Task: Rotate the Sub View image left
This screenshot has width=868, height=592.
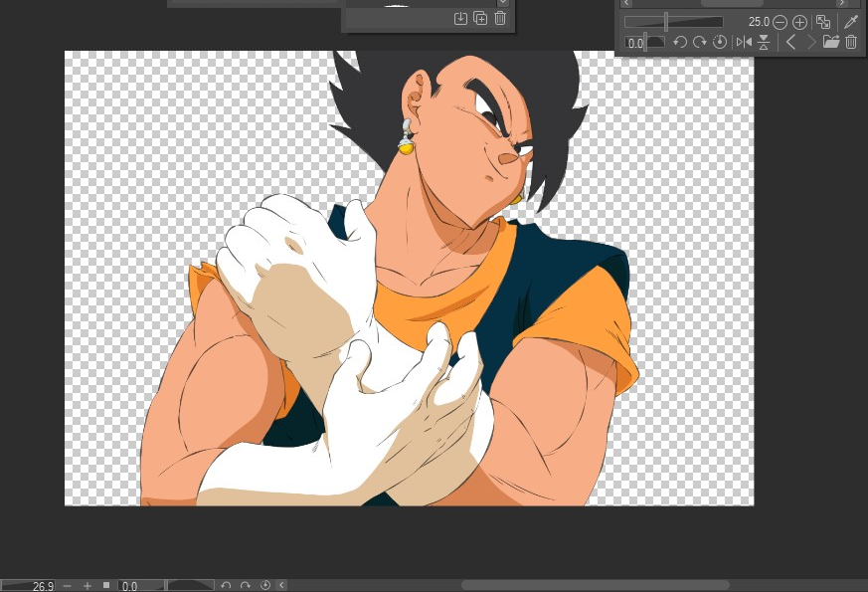Action: 680,42
